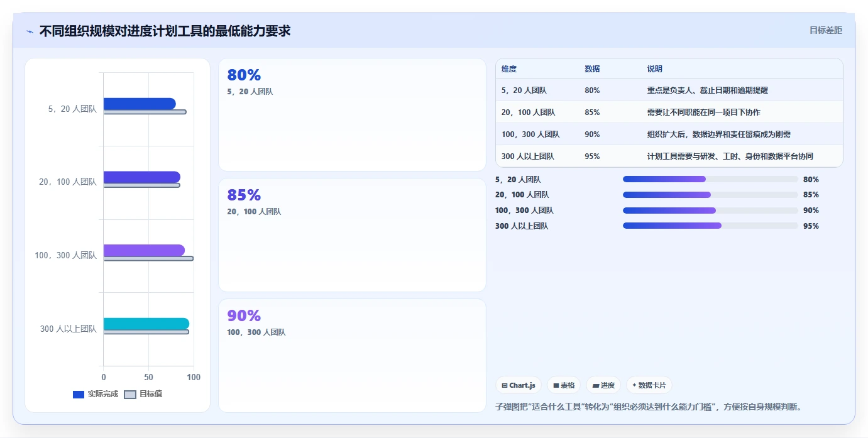Click the main title heading text

165,31
